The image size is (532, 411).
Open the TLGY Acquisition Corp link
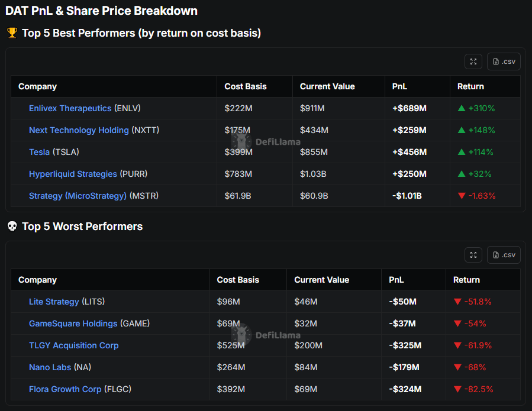coord(74,345)
